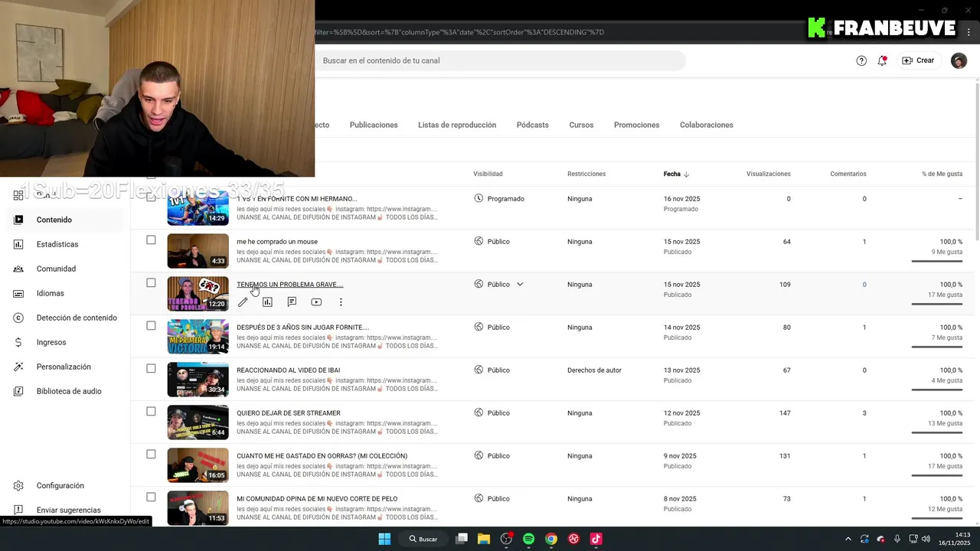The height and width of the screenshot is (551, 980).
Task: Click like-ratio bar for REACCIONANDO AL VIDEO DE IBAI
Action: click(937, 390)
